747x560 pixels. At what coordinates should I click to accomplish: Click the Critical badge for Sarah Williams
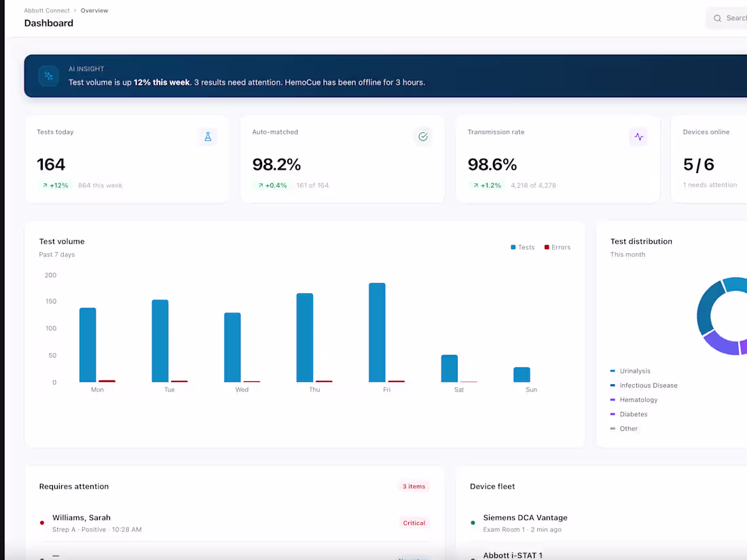(x=414, y=523)
